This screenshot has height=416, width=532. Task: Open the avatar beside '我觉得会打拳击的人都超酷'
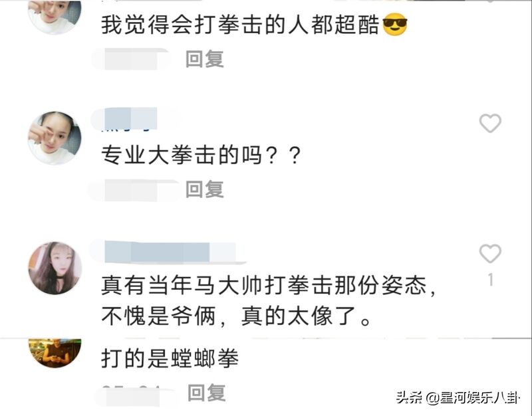[x=55, y=16]
